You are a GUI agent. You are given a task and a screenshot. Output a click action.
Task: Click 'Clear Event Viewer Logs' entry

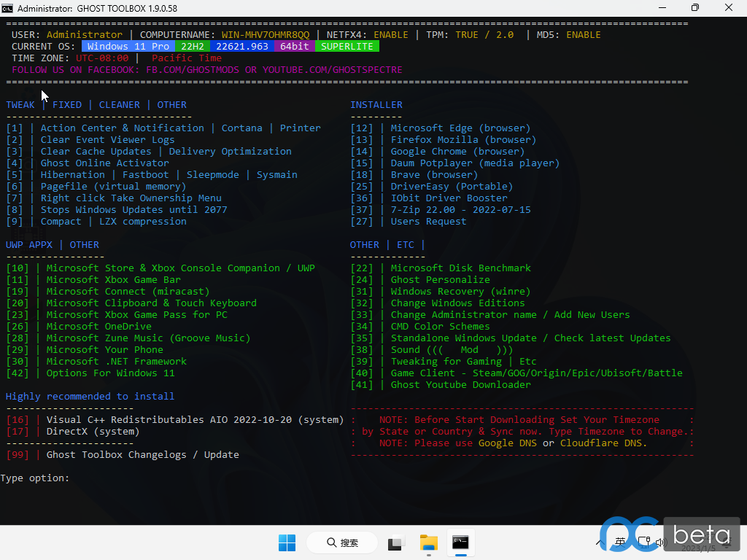tap(108, 139)
